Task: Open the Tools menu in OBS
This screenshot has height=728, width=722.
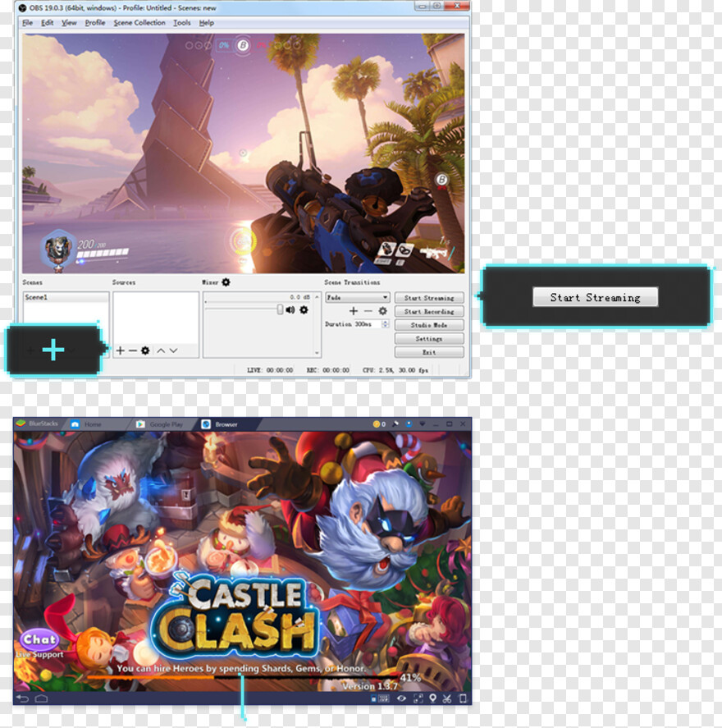Action: (x=182, y=23)
